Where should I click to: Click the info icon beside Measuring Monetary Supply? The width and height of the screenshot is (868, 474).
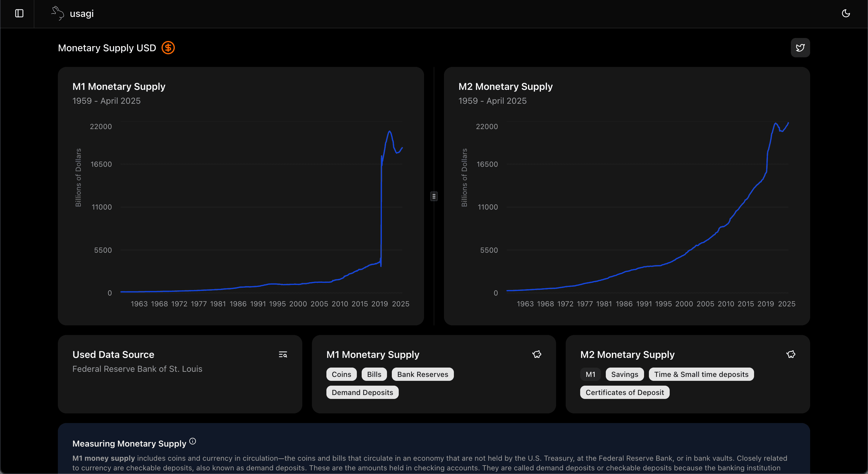click(192, 441)
